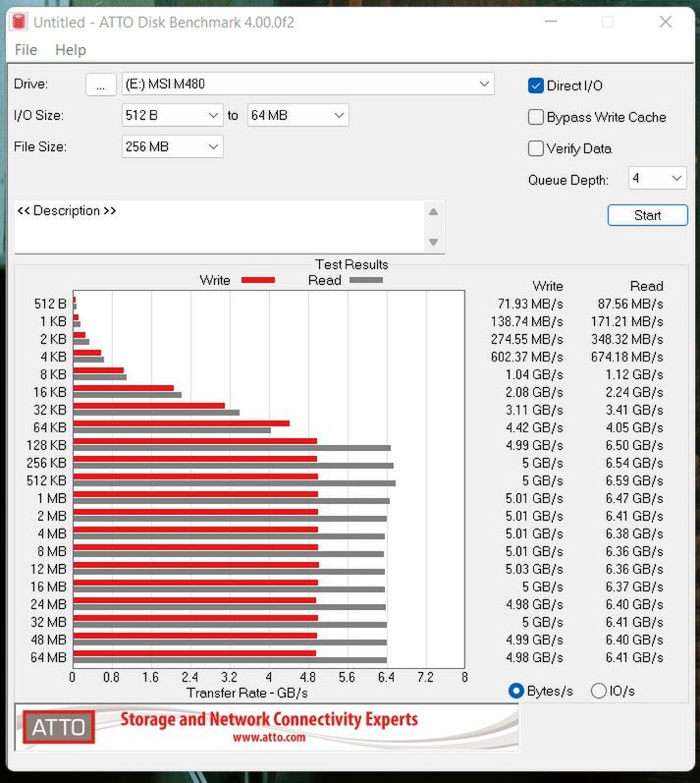700x783 pixels.
Task: Click the red Write legend swatch
Action: point(258,280)
